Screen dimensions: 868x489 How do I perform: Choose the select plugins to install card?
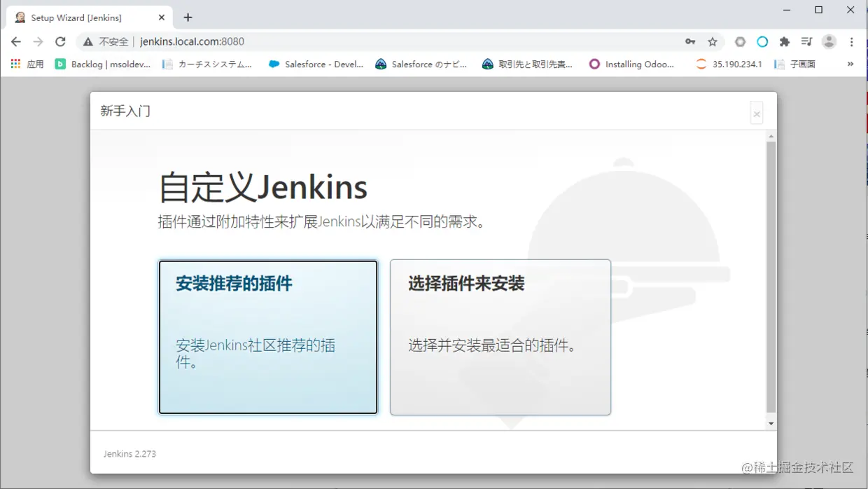pyautogui.click(x=500, y=337)
